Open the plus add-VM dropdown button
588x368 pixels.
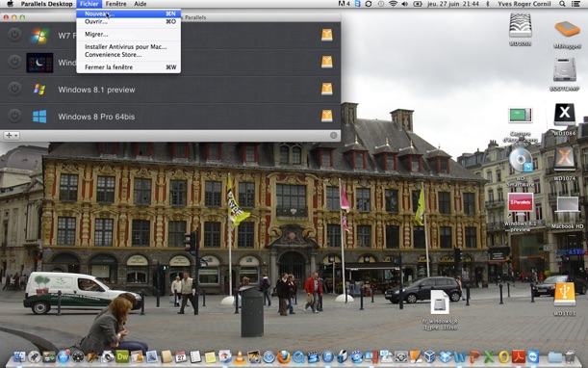pyautogui.click(x=12, y=136)
